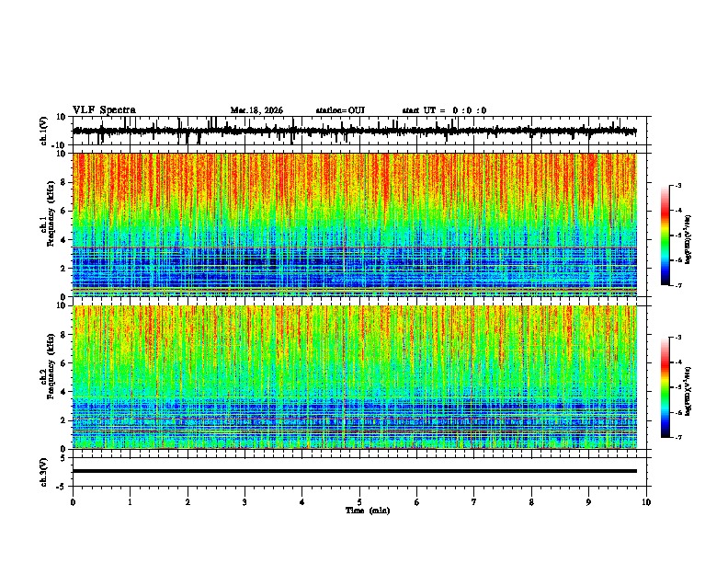Click the ch.2 colorbar log(PSD) label

pyautogui.click(x=688, y=391)
